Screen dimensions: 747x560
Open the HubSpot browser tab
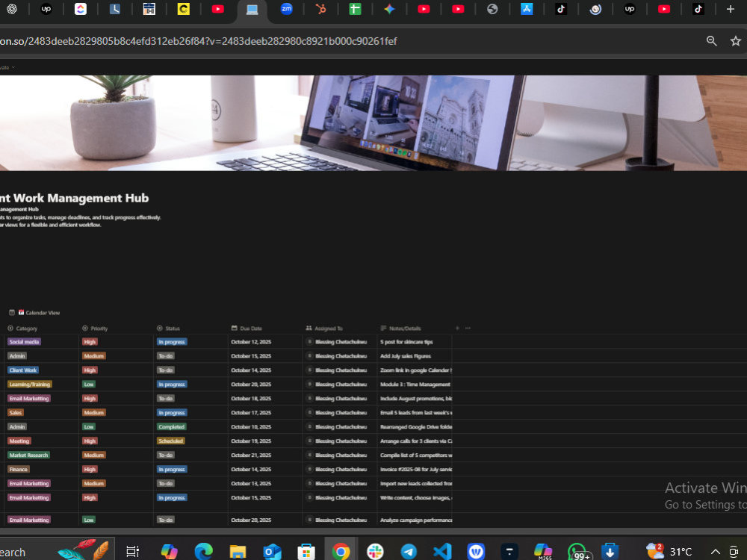320,9
